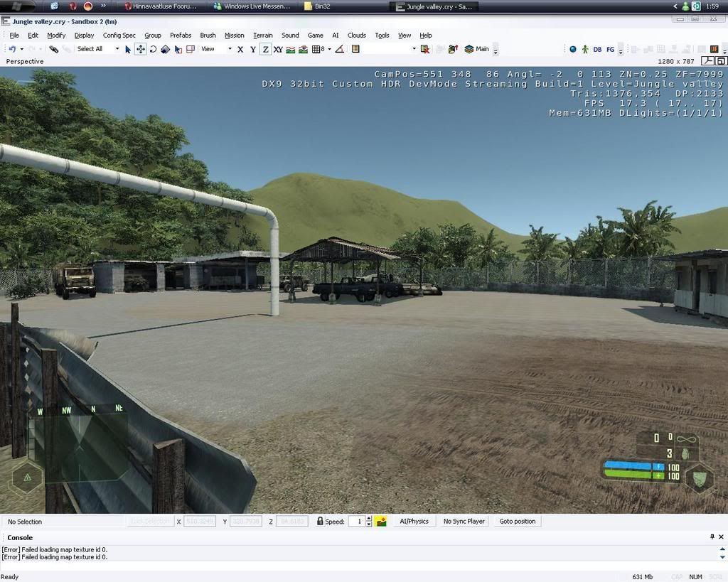The height and width of the screenshot is (582, 728).
Task: Close the Console panel
Action: tap(721, 537)
